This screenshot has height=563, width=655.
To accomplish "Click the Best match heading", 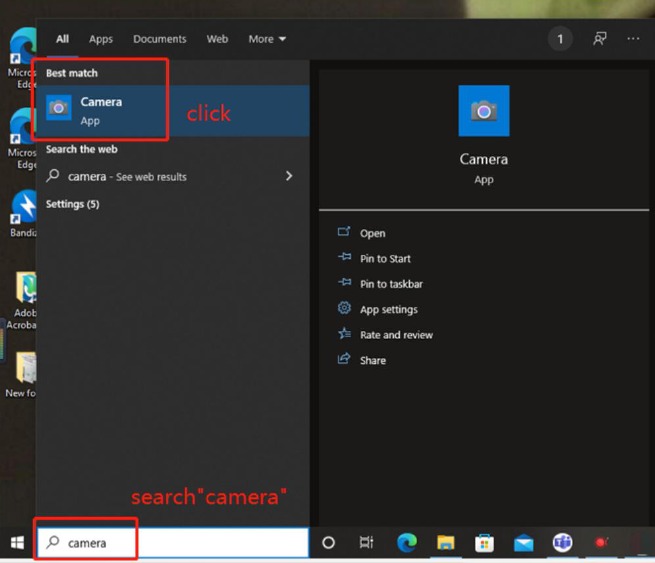I will pyautogui.click(x=72, y=73).
